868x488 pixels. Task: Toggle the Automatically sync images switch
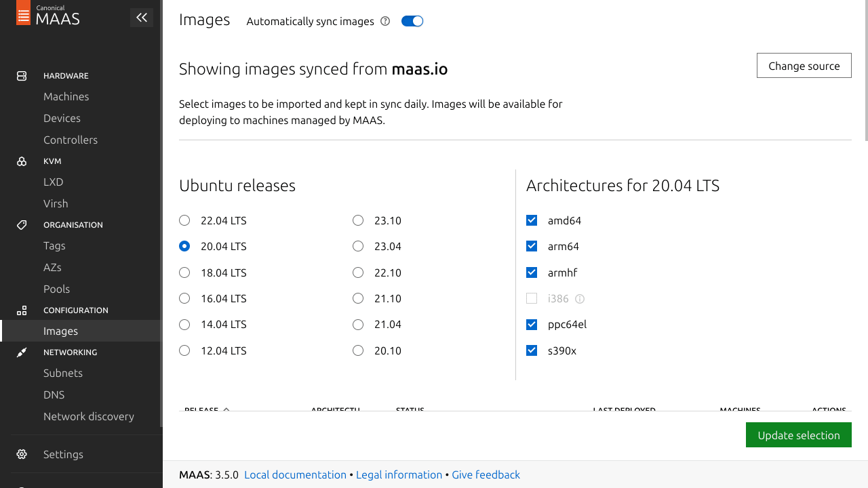point(412,21)
